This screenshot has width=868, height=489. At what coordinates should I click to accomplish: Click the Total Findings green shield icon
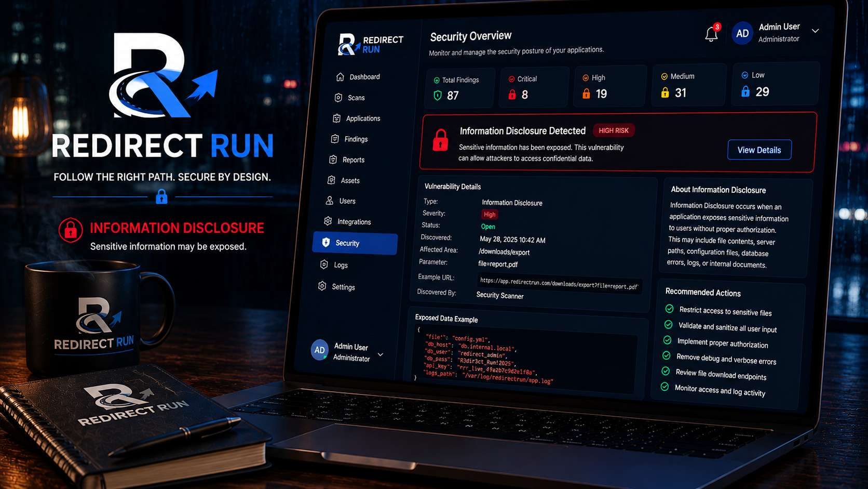pyautogui.click(x=438, y=96)
